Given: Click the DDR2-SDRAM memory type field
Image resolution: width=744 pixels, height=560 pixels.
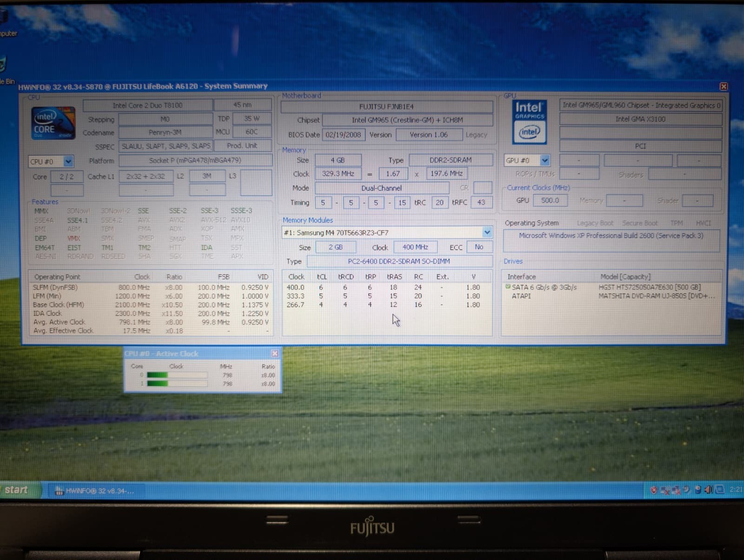Looking at the screenshot, I should tap(451, 160).
